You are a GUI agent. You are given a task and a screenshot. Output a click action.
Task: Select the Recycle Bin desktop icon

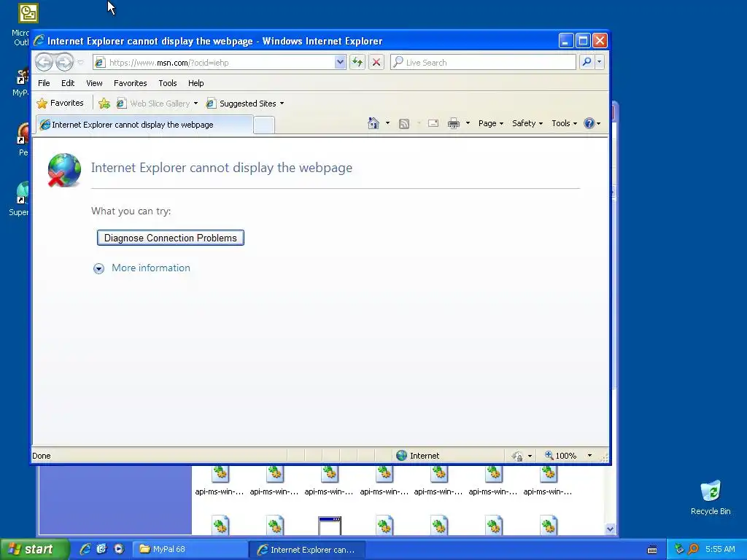coord(711,498)
